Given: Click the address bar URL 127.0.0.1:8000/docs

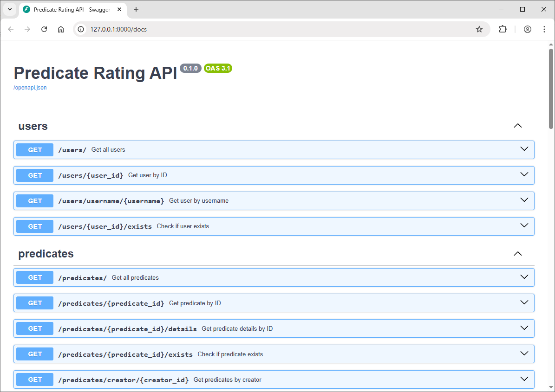Looking at the screenshot, I should pos(118,29).
